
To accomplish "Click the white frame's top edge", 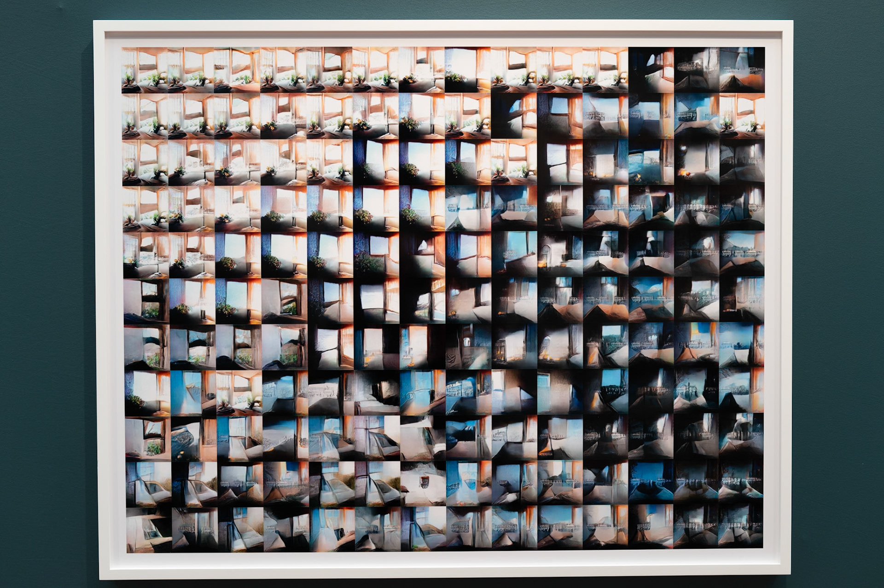I will 442,26.
